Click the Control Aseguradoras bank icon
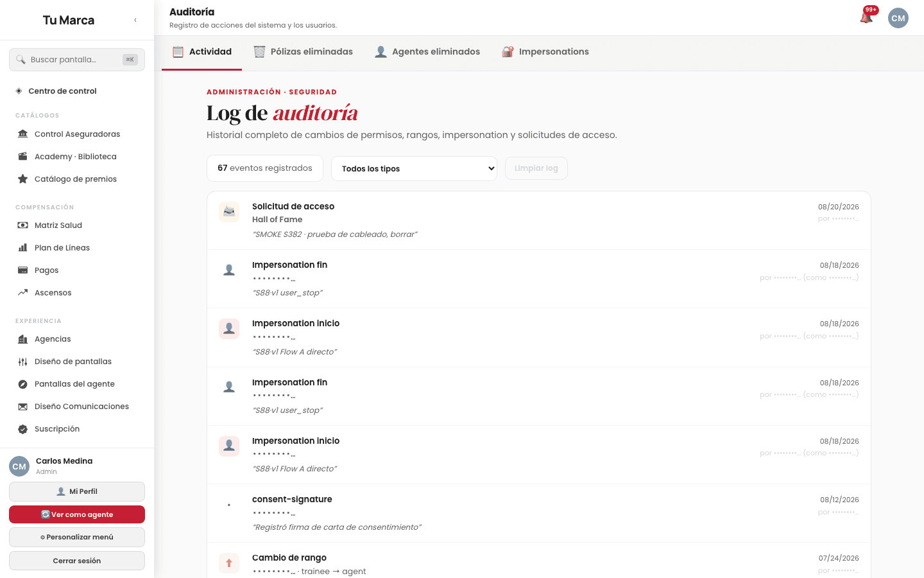Viewport: 924px width, 578px height. click(x=23, y=134)
